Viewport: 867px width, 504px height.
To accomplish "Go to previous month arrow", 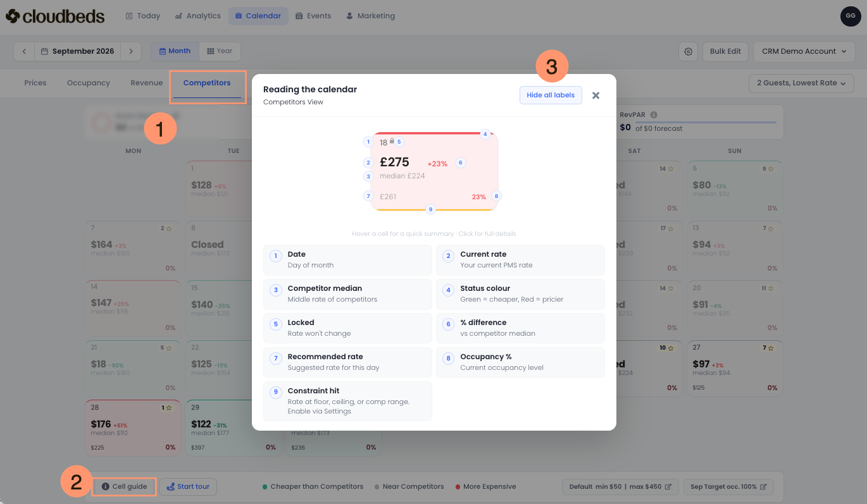I will 24,51.
